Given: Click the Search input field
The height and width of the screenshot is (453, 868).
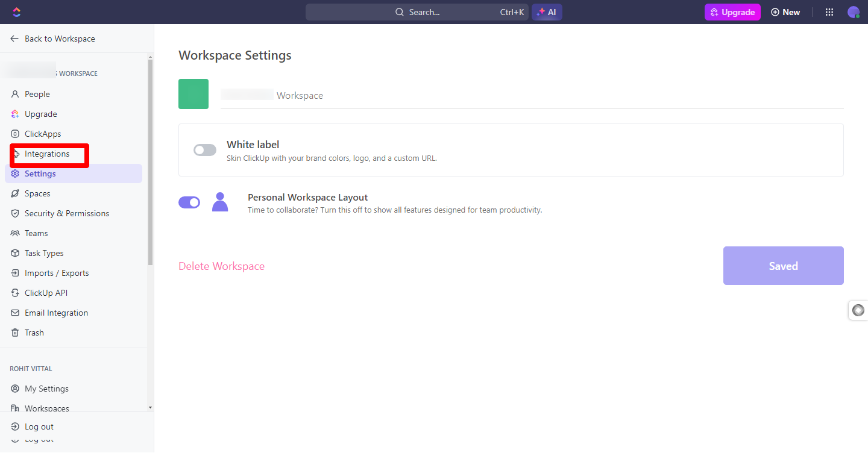Looking at the screenshot, I should click(x=417, y=12).
